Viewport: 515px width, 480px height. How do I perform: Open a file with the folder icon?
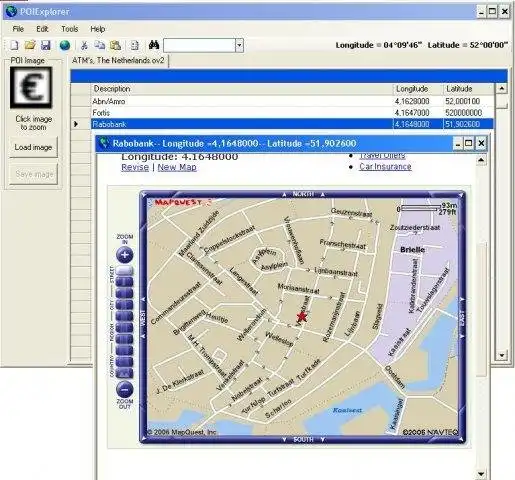coord(30,45)
